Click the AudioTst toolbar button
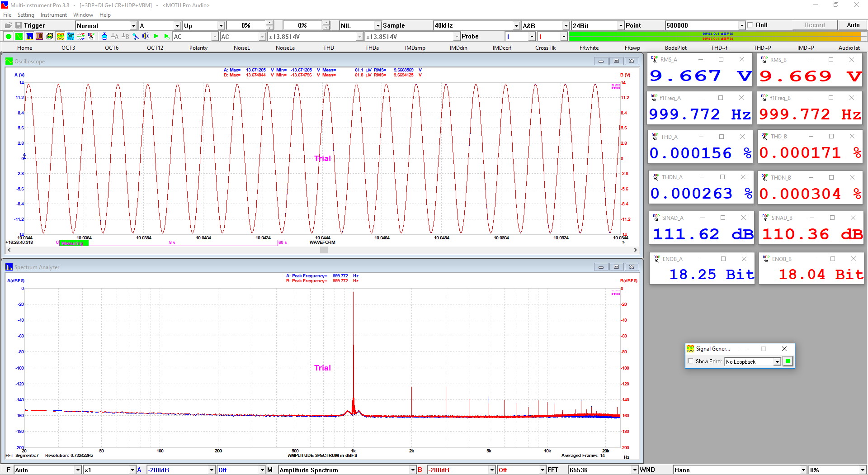Viewport: 868px width, 475px height. [849, 48]
